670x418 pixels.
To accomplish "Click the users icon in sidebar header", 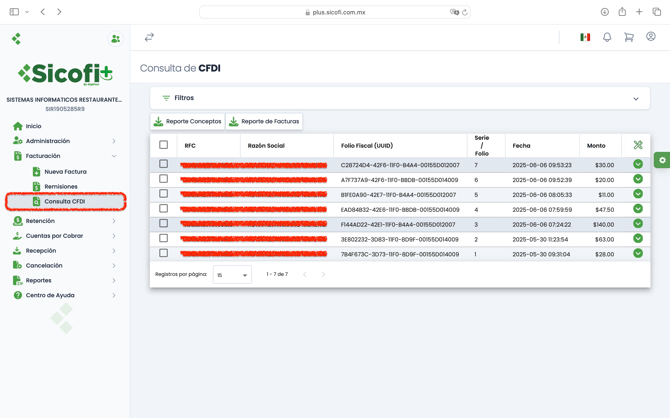I will point(115,39).
